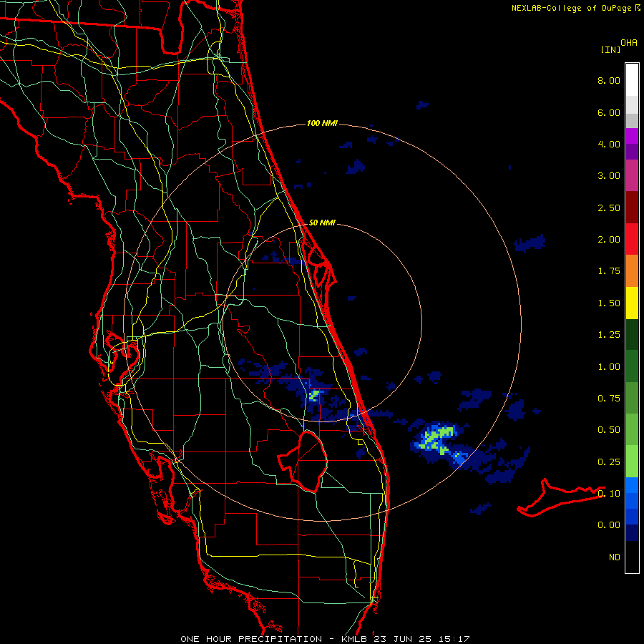Click the darkest green 1.25 legend swatch
Image resolution: width=644 pixels, height=644 pixels.
point(632,334)
